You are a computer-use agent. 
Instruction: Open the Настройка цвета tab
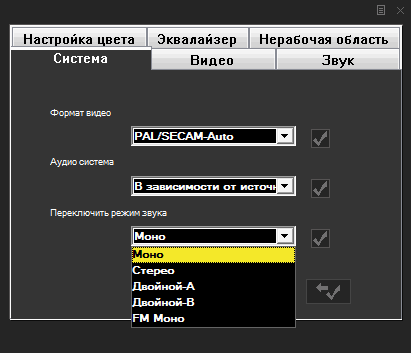79,39
